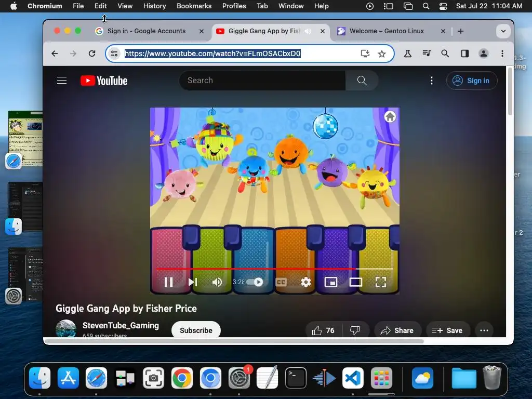Open the History menu
The height and width of the screenshot is (399, 532).
154,6
